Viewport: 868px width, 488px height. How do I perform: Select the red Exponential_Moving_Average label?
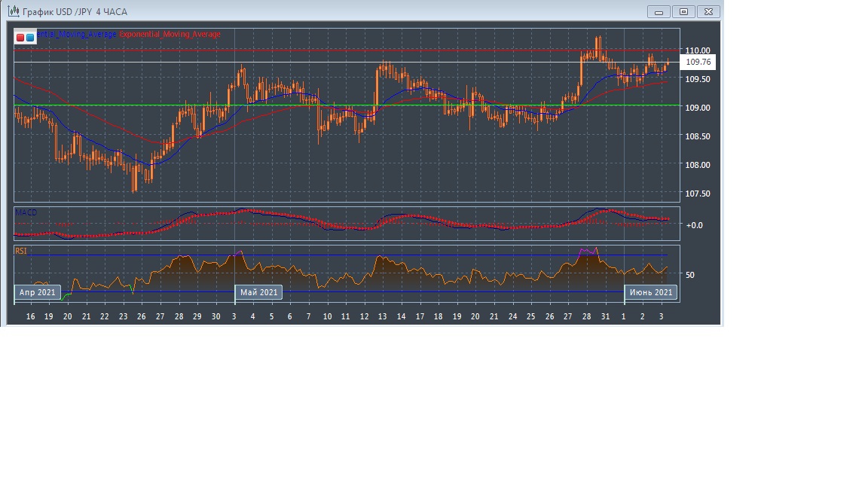click(x=170, y=35)
